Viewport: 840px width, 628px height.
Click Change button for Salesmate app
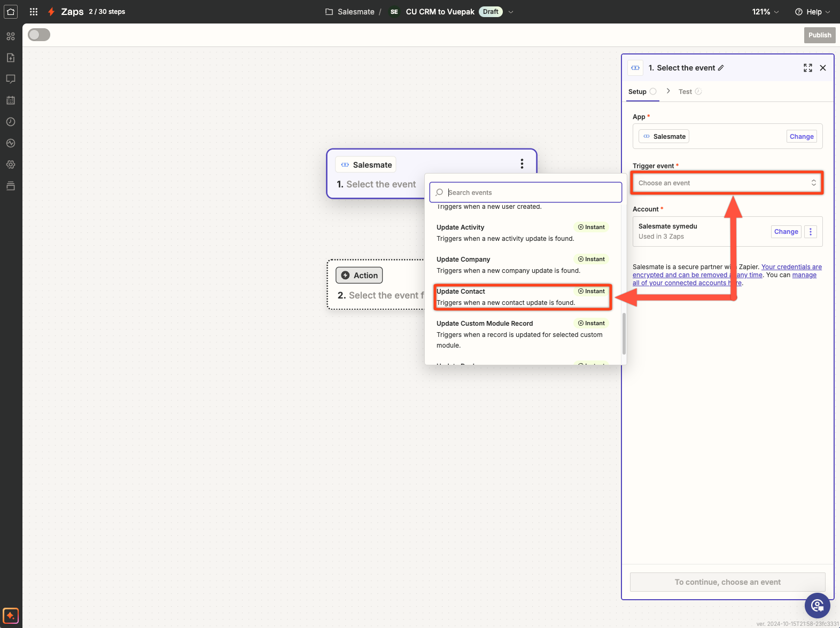[x=802, y=137]
